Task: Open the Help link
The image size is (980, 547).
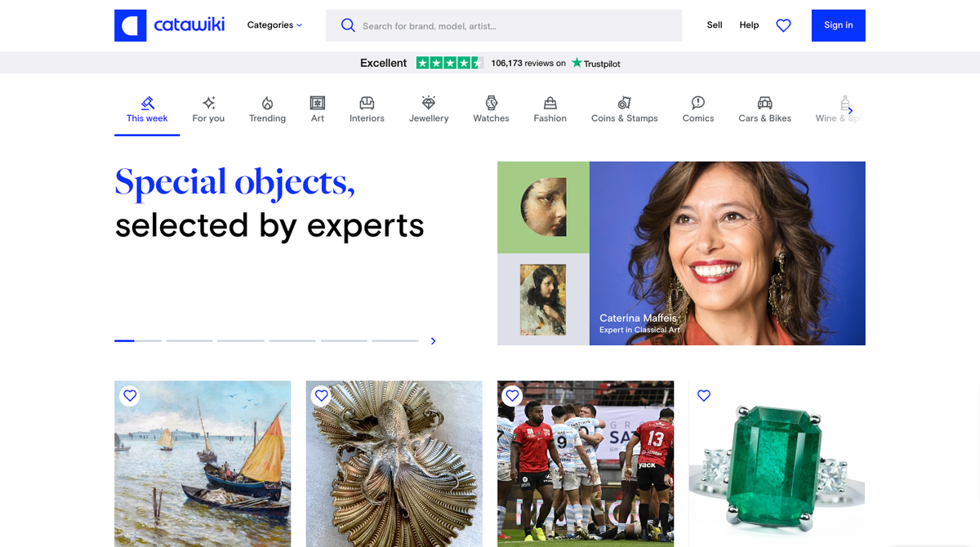Action: tap(749, 25)
